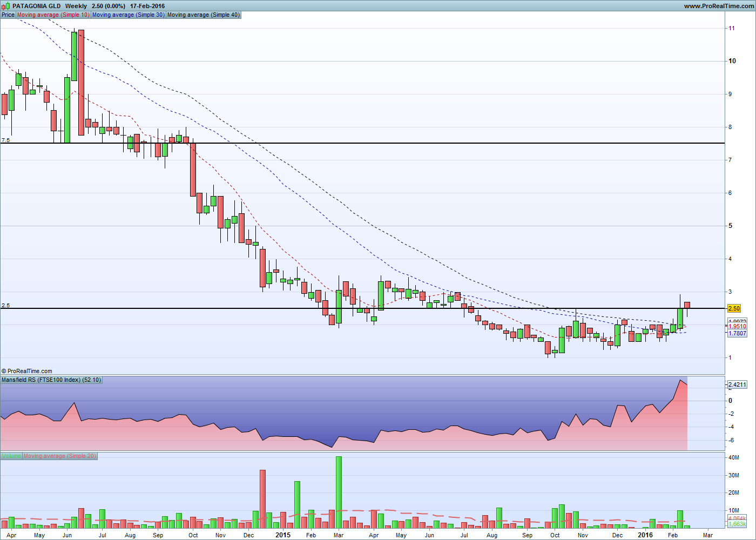Viewport: 756px width, 540px height.
Task: Click the 7 label on price axis
Action: pos(731,160)
